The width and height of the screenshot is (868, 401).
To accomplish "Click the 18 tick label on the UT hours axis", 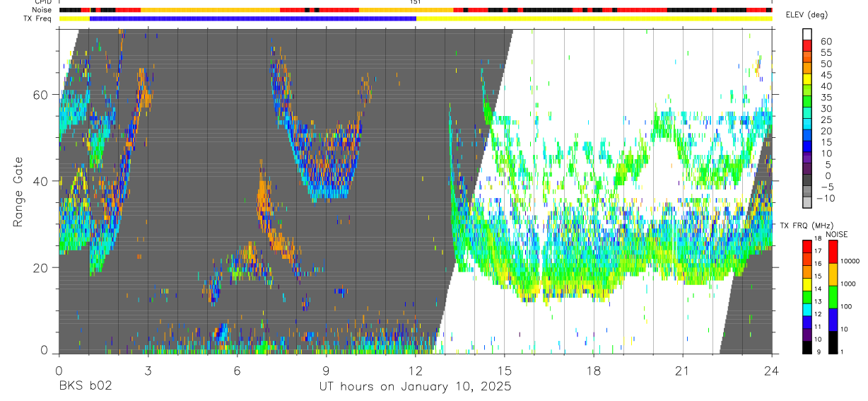I will [594, 370].
